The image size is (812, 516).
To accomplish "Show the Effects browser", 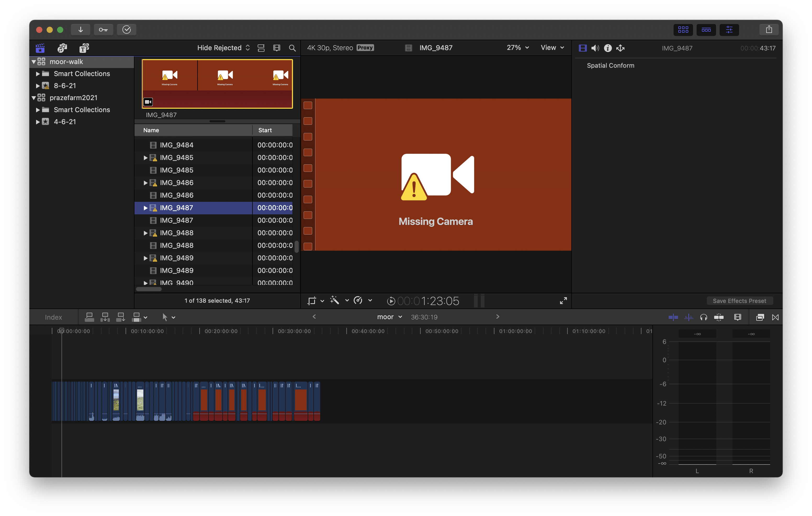I will (x=760, y=317).
